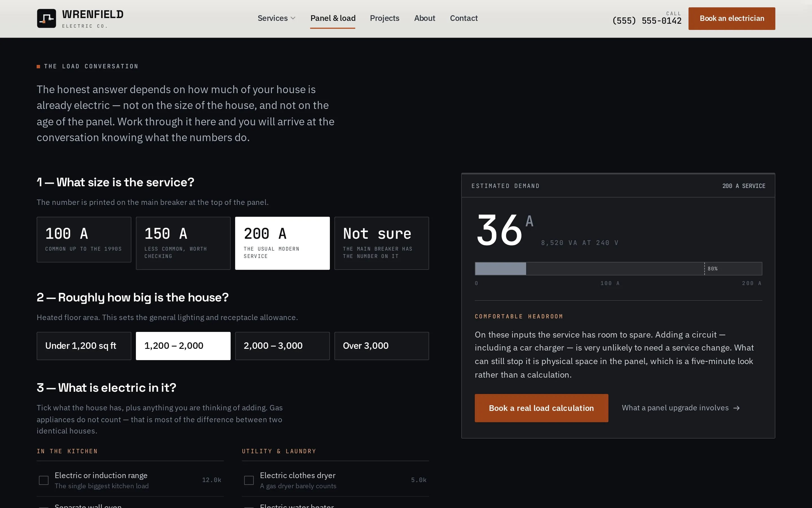Open the About page

click(424, 18)
